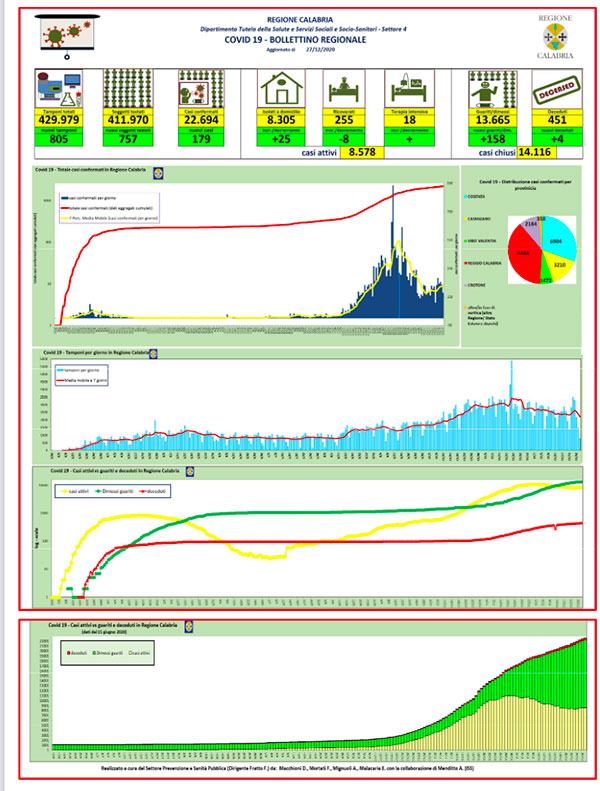Viewport: 600px width, 791px height.
Task: Click the Casi confermati virus icon
Action: [201, 89]
